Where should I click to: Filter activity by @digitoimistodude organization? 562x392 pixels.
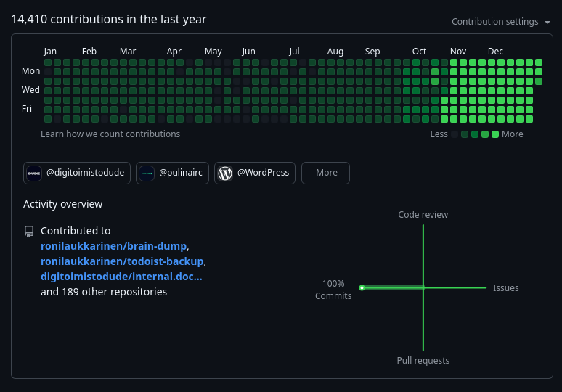pyautogui.click(x=77, y=173)
